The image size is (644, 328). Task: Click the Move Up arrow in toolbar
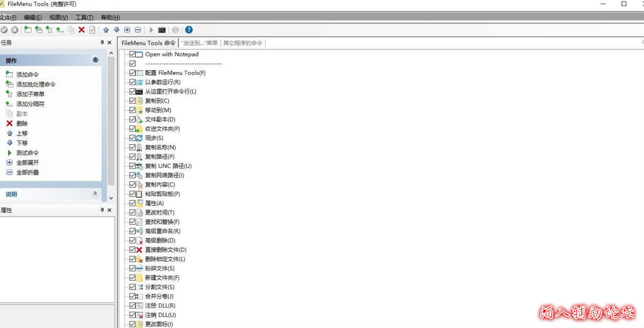(x=106, y=30)
